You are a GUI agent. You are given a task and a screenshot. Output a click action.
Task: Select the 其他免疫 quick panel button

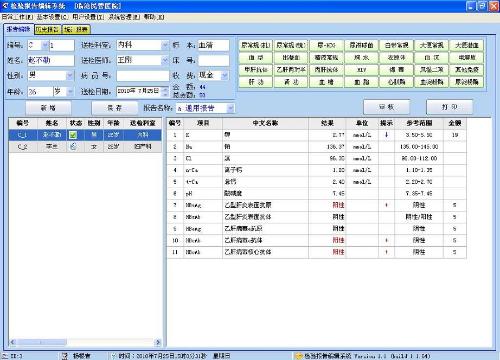tap(467, 70)
